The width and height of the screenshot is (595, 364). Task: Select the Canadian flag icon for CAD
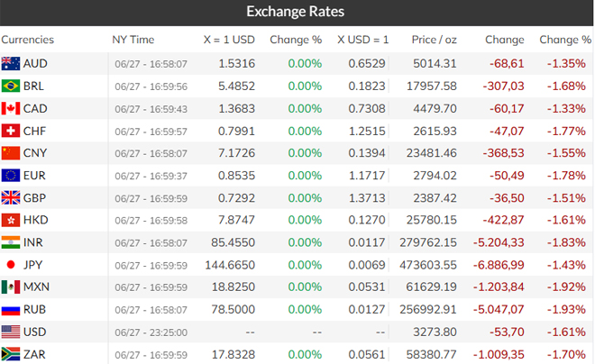[11, 108]
